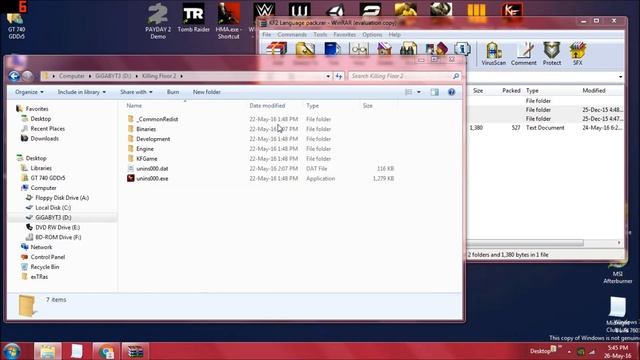Expand arrow after Killing Floor 2 breadcrumb
Viewport: 640px width, 360px height.
(182, 76)
